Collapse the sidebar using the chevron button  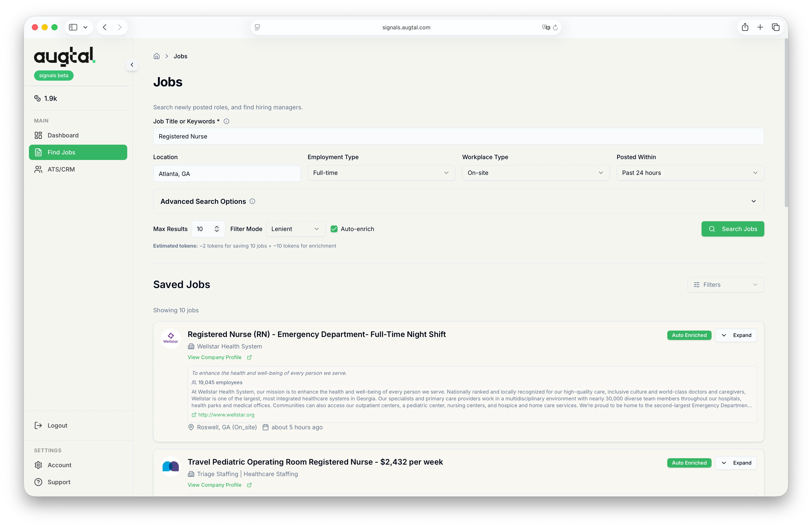pyautogui.click(x=132, y=65)
